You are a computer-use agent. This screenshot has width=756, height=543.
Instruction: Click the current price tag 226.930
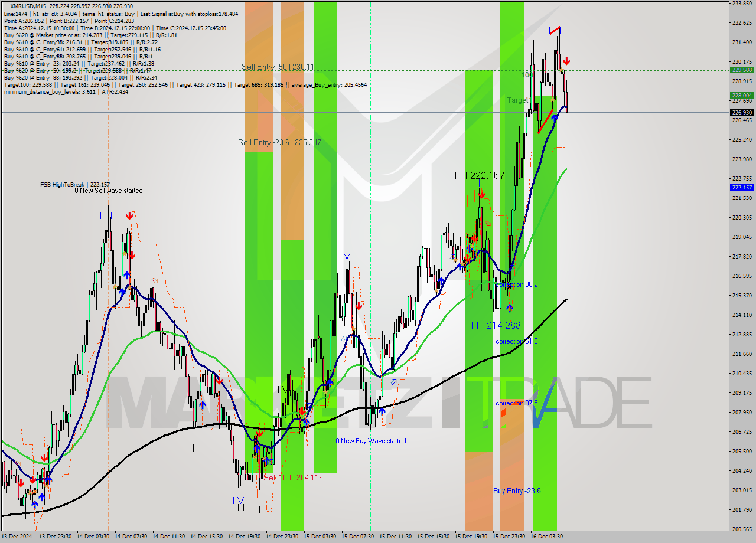point(742,112)
